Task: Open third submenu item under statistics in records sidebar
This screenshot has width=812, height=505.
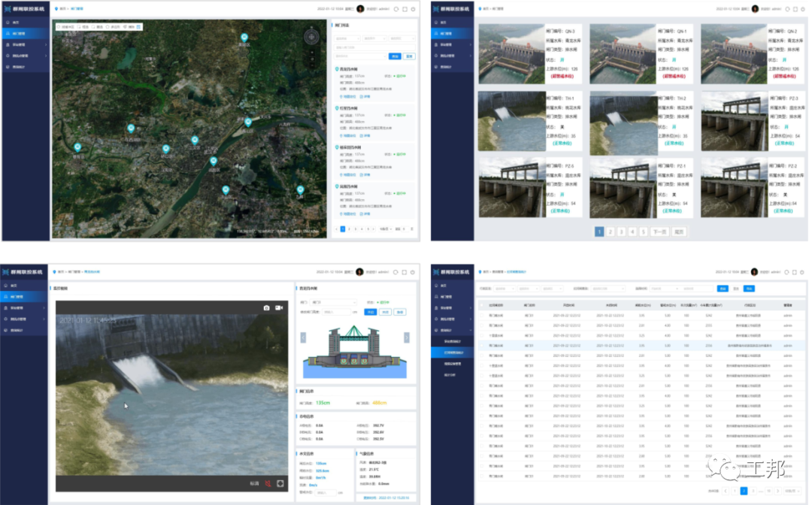Action: tap(452, 364)
